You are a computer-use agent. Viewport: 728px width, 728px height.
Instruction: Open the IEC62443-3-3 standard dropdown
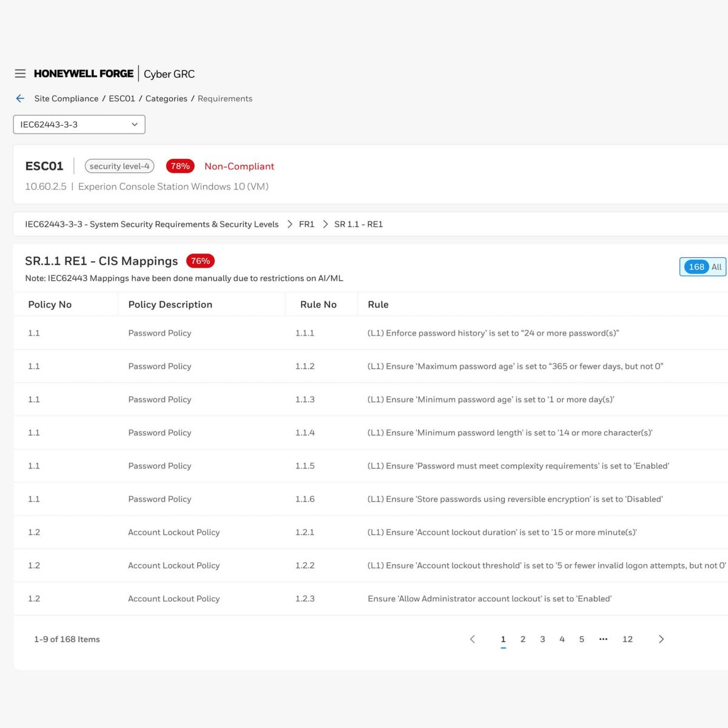tap(79, 124)
